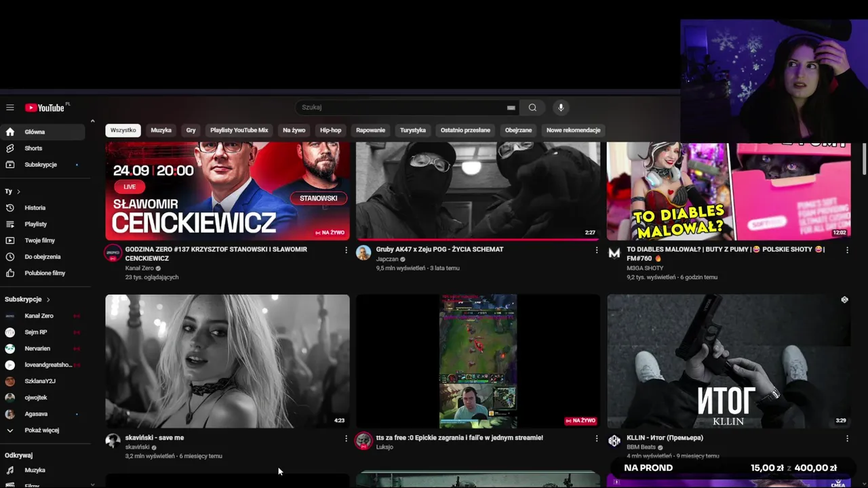Open Polubione filmy liked videos
Image resolution: width=868 pixels, height=488 pixels.
[43, 273]
